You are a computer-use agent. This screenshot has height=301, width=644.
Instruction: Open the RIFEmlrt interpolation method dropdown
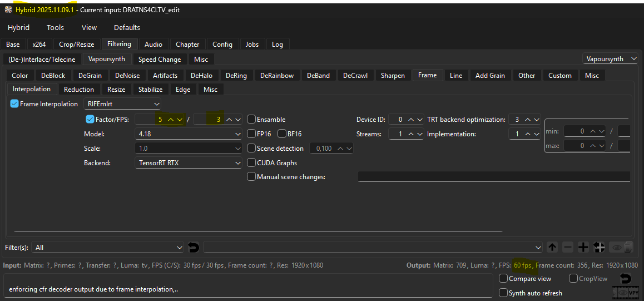122,104
